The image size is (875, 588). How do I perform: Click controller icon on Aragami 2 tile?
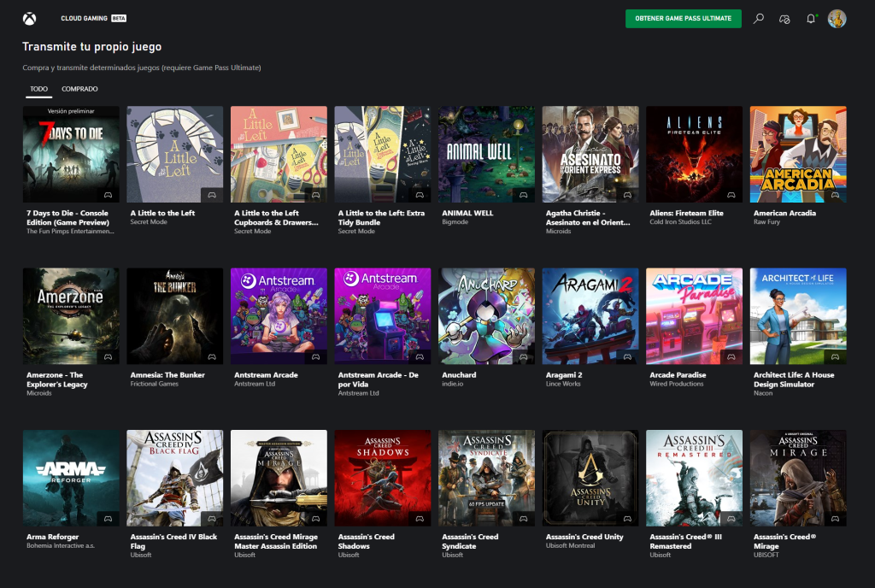627,356
